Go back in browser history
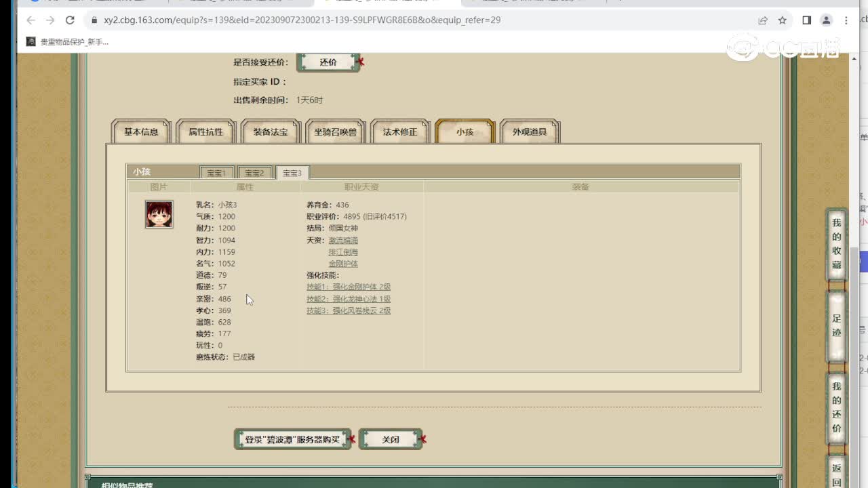 click(31, 20)
